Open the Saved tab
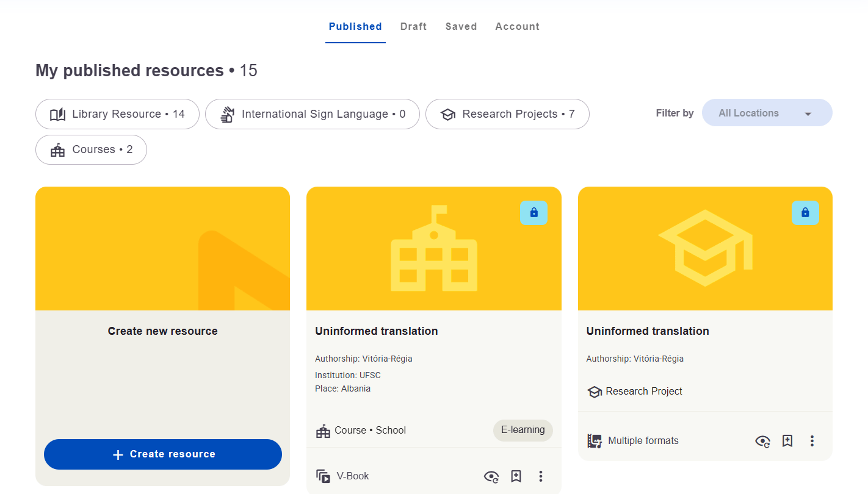868x494 pixels. click(x=461, y=27)
